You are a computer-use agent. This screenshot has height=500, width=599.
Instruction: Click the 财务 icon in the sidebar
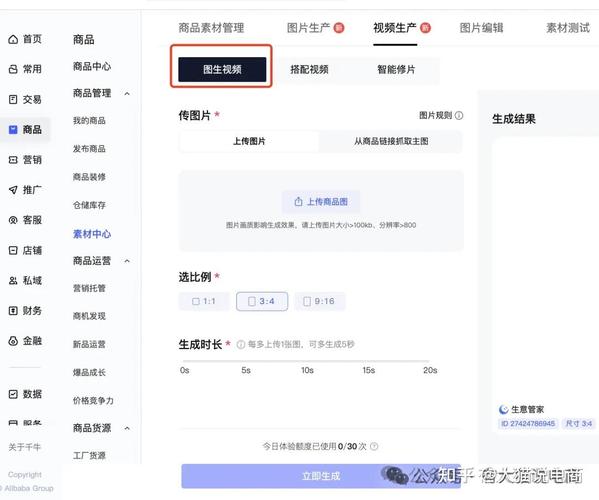point(13,311)
